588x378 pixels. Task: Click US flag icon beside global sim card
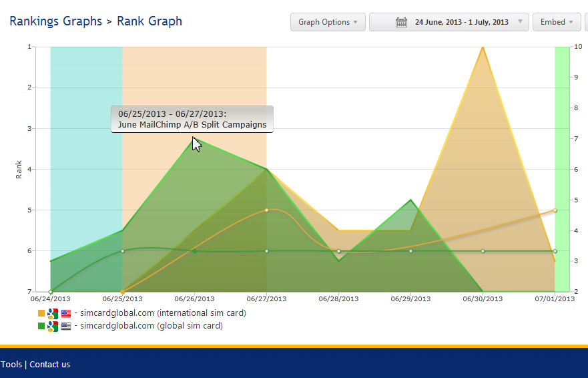click(x=65, y=327)
